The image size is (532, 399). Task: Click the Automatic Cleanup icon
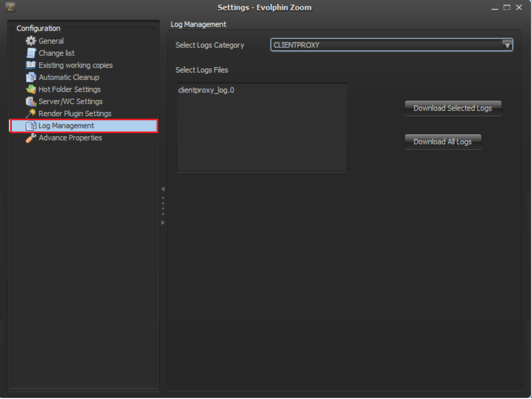[31, 77]
